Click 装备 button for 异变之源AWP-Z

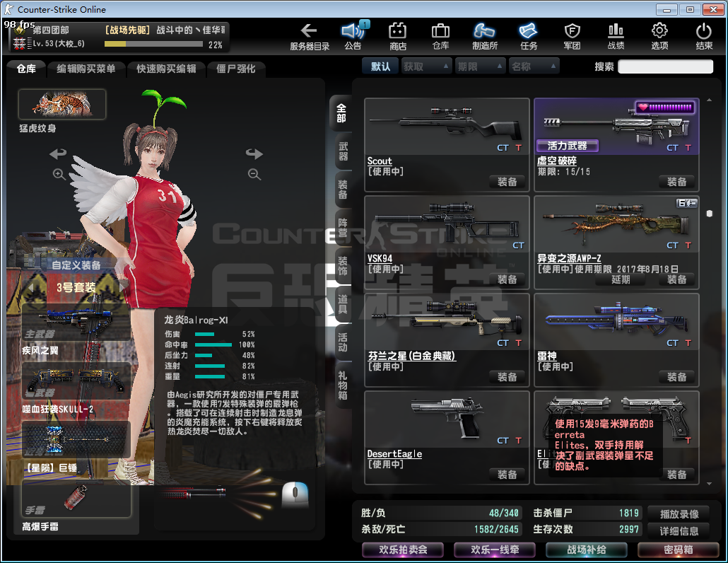click(x=676, y=279)
